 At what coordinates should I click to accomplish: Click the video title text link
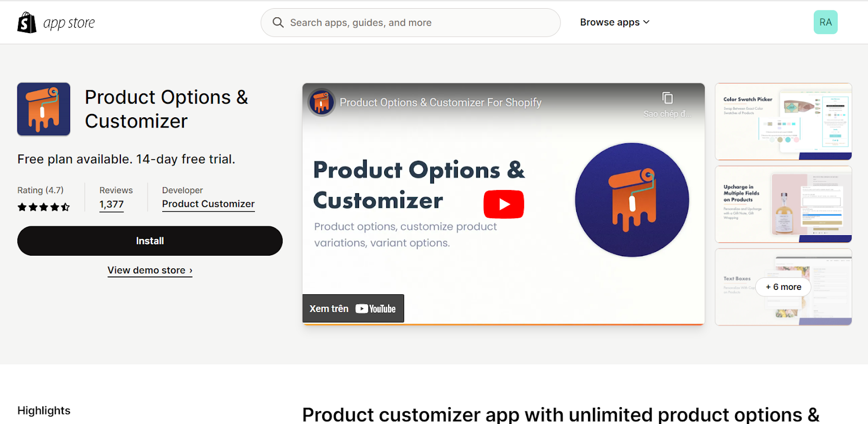(441, 103)
